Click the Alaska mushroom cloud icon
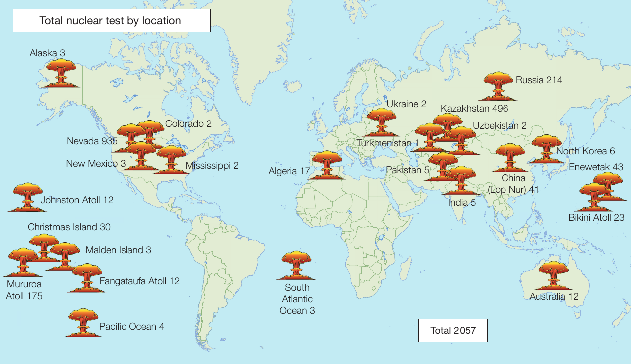631x364 pixels. [61, 73]
